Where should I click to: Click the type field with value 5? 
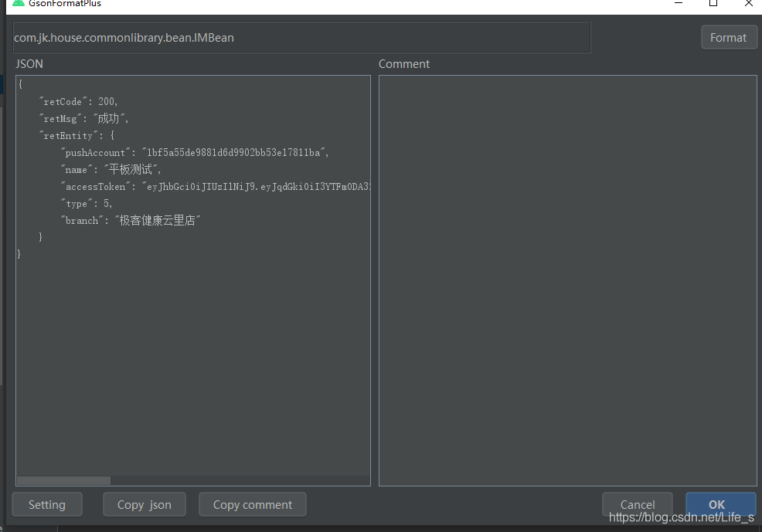tap(85, 203)
